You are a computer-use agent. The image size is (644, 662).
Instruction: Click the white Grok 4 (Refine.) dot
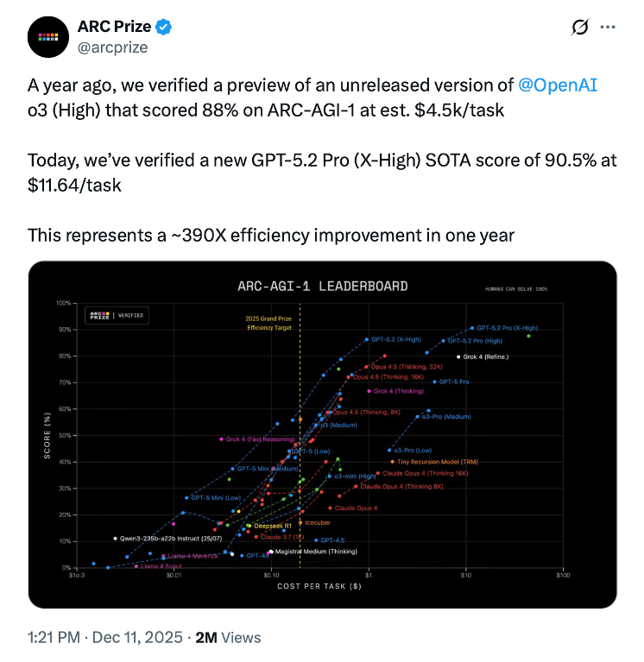(458, 356)
